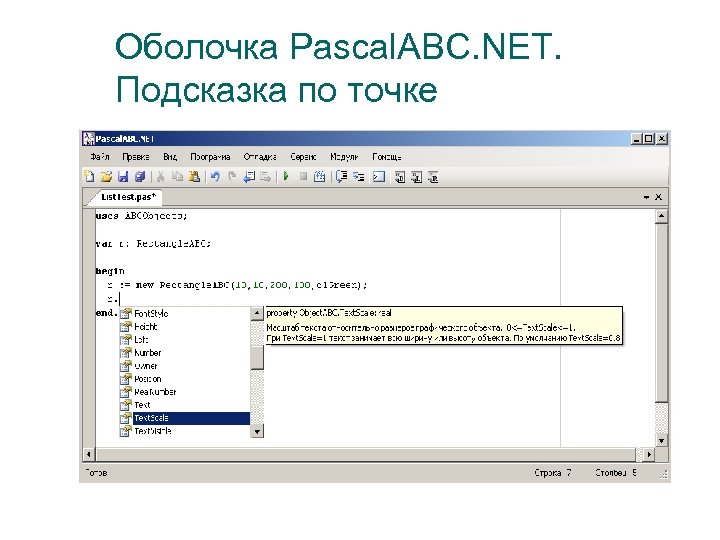720x540 pixels.
Task: Click the TextScale property tooltip
Action: click(x=444, y=326)
